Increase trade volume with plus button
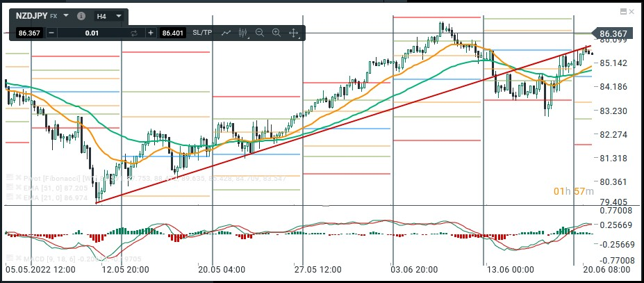The height and width of the screenshot is (283, 644). [150, 33]
